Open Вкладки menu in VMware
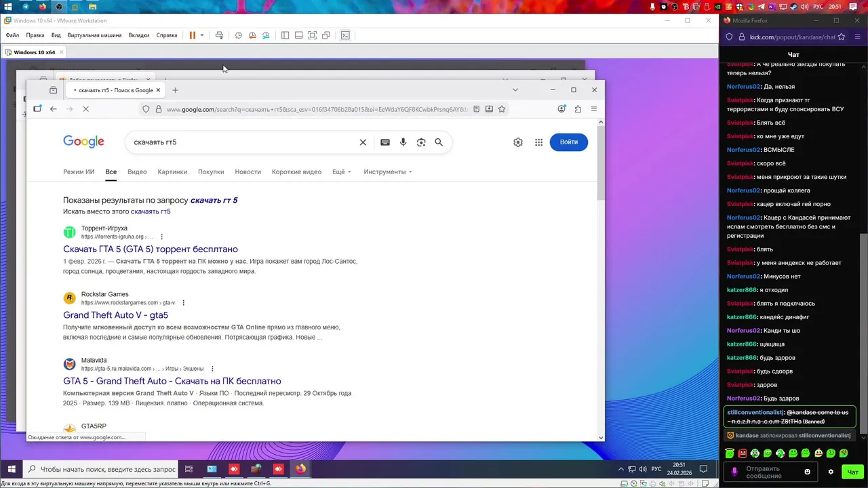The image size is (868, 488). [x=139, y=35]
